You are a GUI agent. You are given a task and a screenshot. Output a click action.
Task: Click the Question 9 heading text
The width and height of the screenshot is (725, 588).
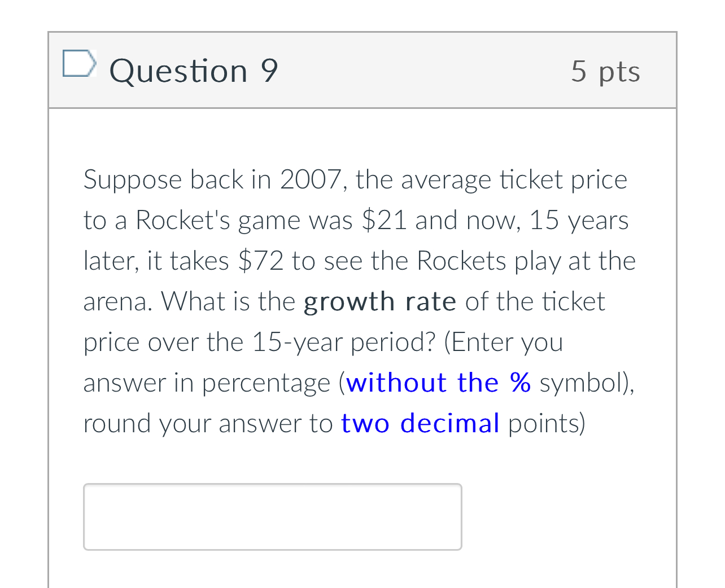(194, 71)
